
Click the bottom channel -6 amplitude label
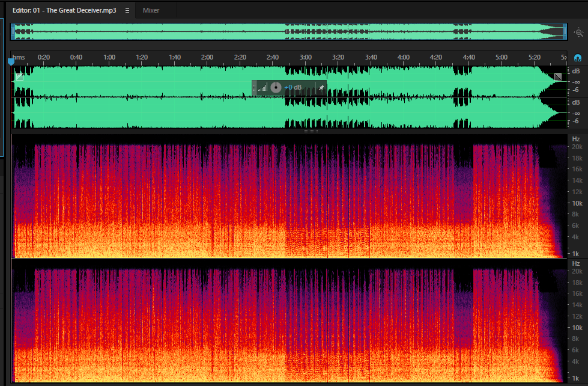pyautogui.click(x=575, y=121)
